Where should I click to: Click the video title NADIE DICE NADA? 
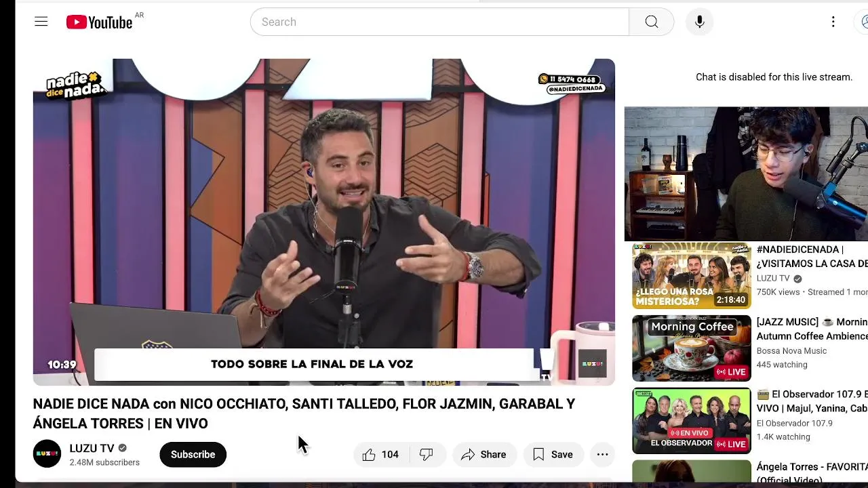[x=304, y=413]
